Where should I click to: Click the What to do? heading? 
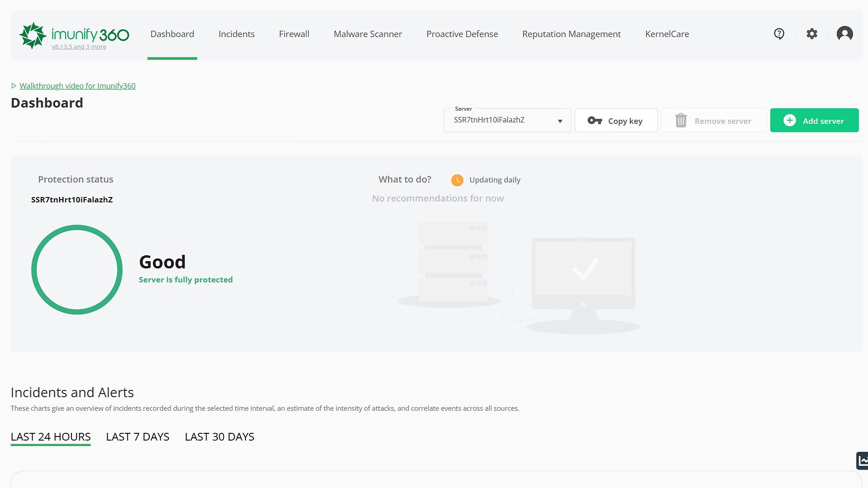click(x=405, y=179)
